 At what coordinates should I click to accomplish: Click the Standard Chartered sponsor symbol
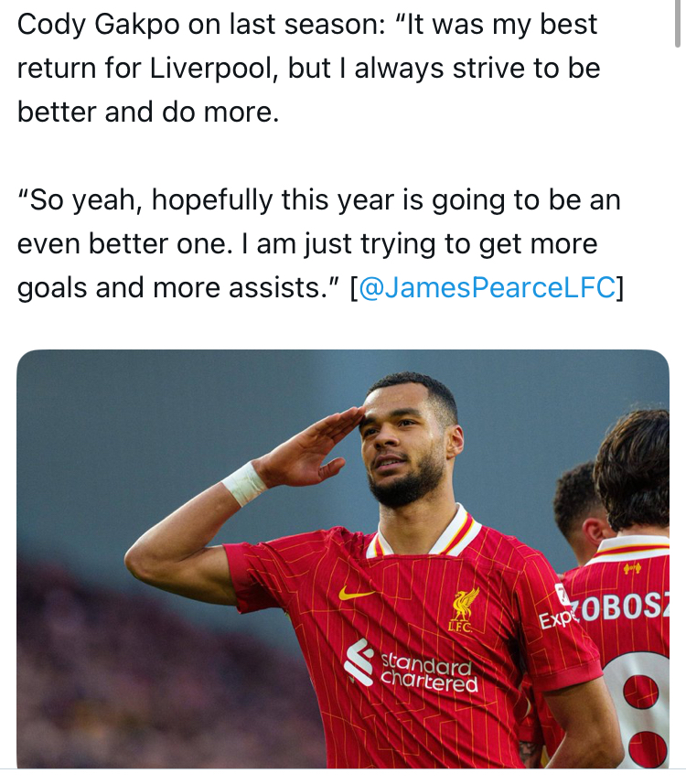pos(359,661)
